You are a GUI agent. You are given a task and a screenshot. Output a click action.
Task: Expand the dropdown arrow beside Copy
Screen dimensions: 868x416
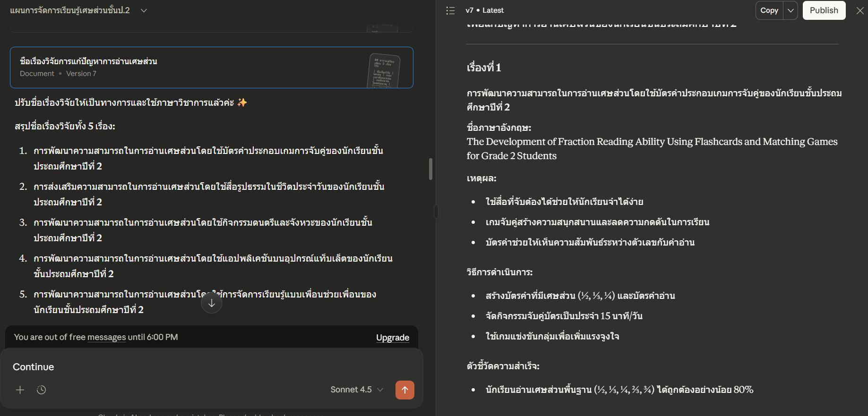tap(791, 10)
